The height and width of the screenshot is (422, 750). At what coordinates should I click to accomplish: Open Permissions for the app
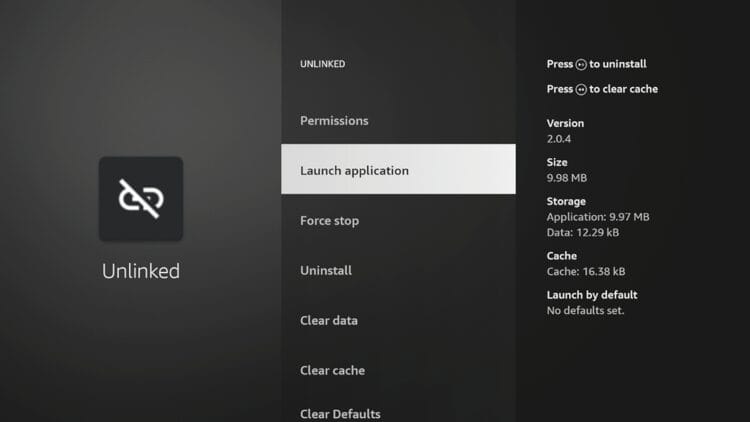tap(334, 121)
